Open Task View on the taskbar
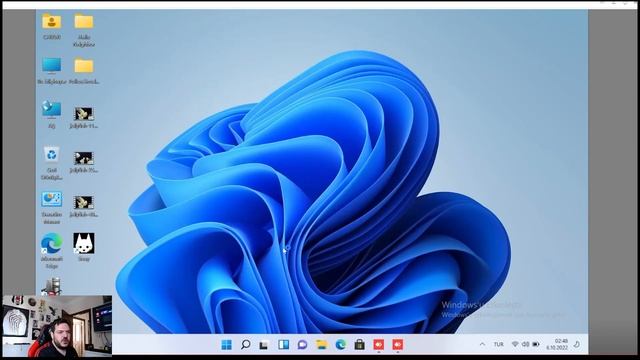This screenshot has height=360, width=640. tap(264, 345)
